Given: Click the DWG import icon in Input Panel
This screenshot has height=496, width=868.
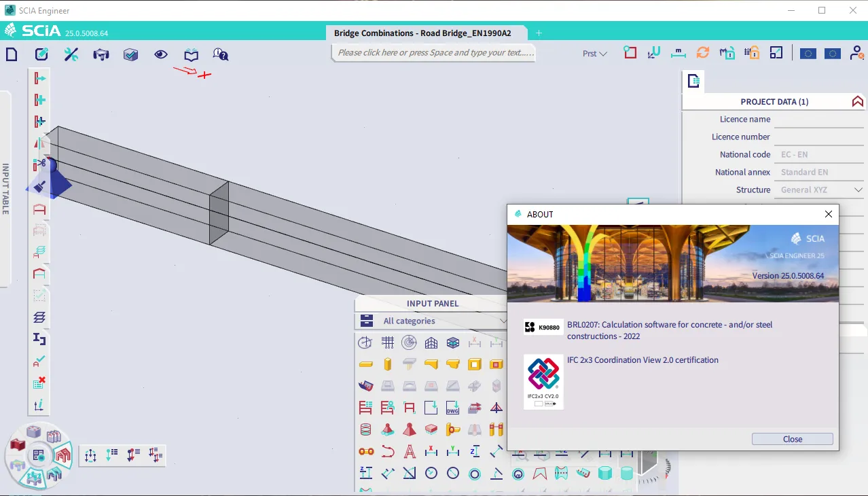Looking at the screenshot, I should point(453,408).
